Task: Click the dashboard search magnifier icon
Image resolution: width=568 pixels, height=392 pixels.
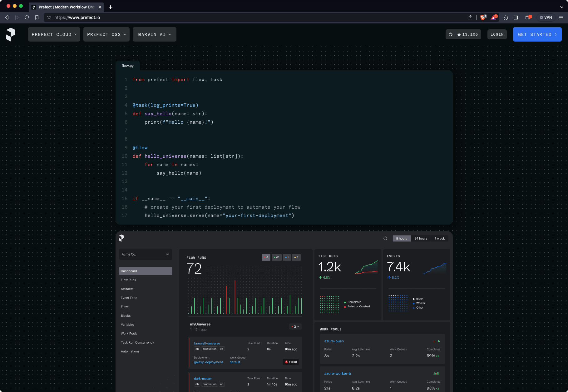Action: click(385, 239)
